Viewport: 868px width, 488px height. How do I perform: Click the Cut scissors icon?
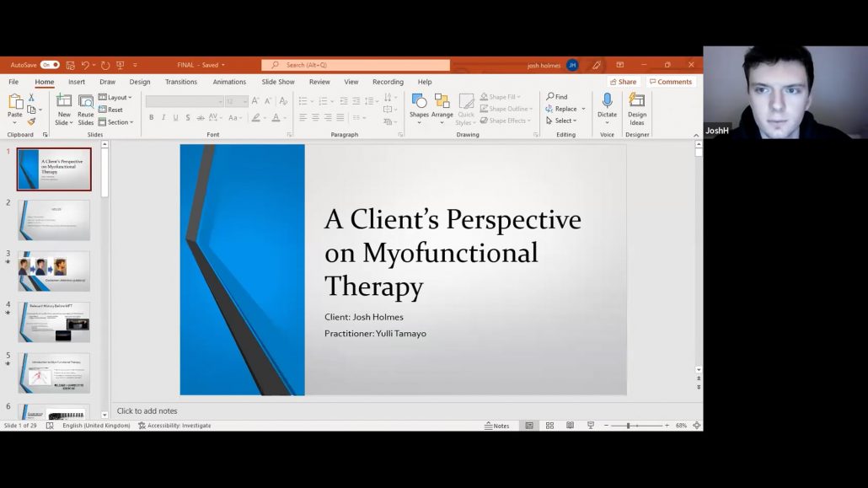pyautogui.click(x=31, y=98)
